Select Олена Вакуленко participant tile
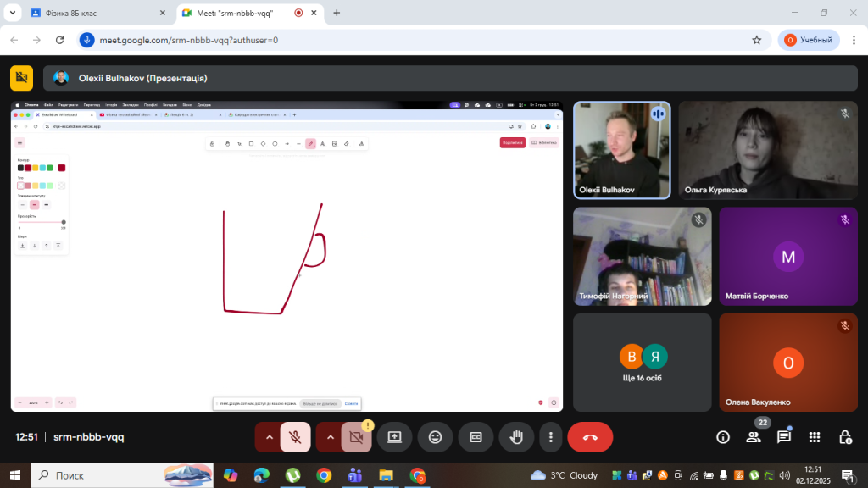 tap(788, 363)
